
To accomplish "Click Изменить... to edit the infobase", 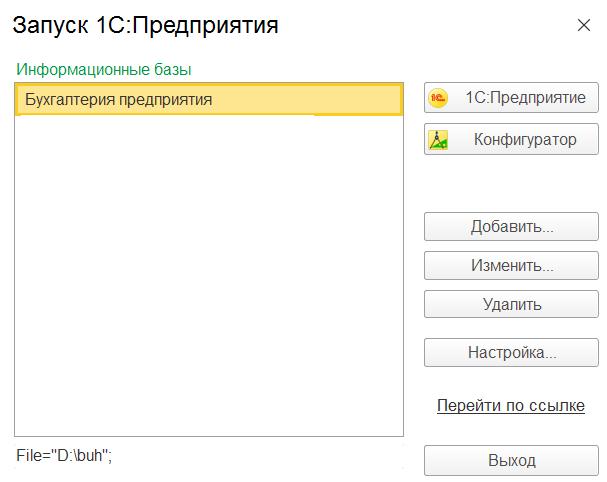I will coord(511,267).
